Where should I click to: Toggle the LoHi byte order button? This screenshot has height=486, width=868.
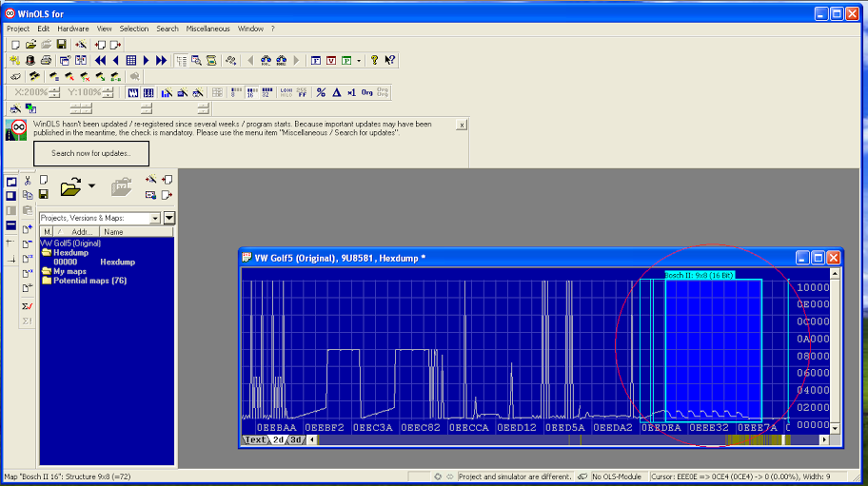pos(286,92)
